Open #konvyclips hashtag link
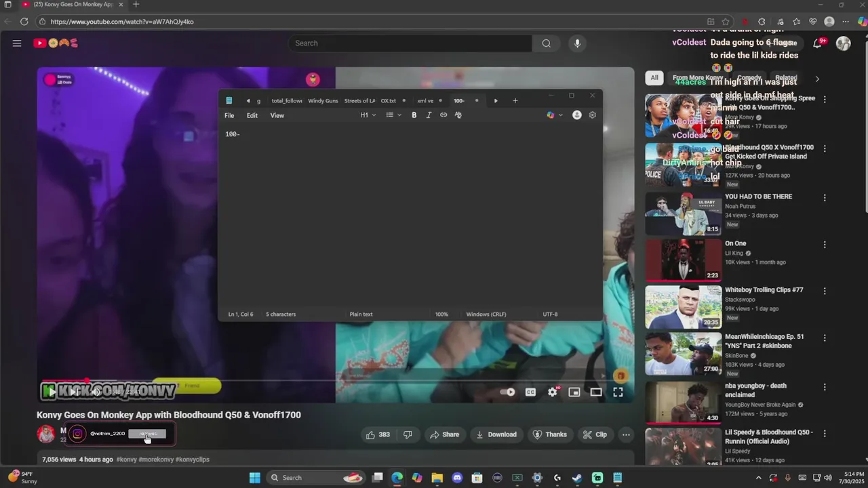The image size is (868, 488). coord(193,460)
